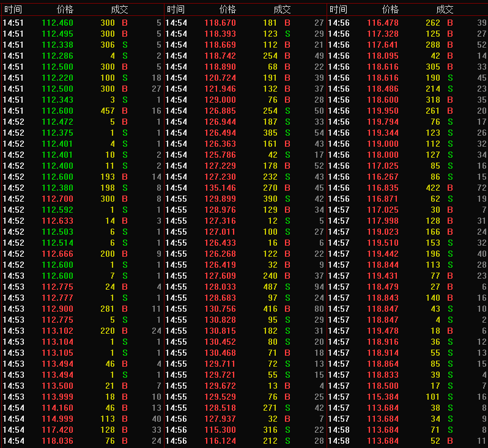Click the 价格 header in the middle panel
This screenshot has height=448, width=488.
pos(227,9)
